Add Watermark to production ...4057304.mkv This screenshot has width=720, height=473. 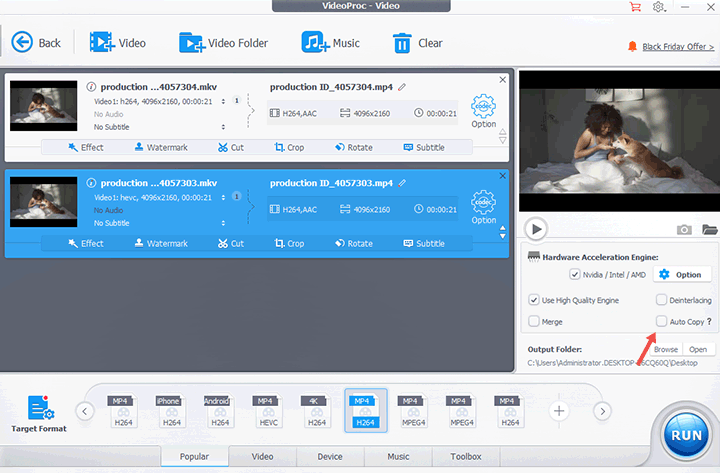[x=161, y=147]
